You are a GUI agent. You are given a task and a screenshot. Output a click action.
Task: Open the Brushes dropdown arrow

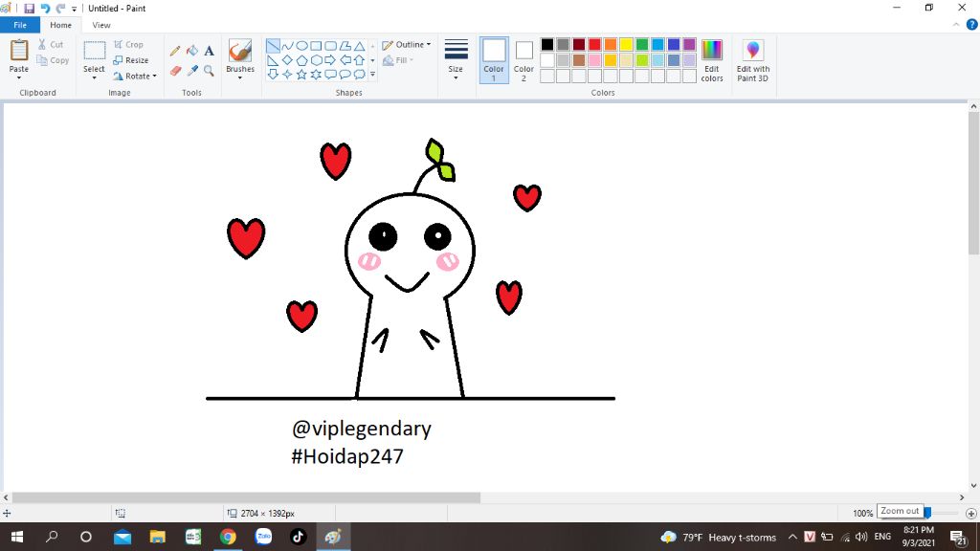click(x=240, y=78)
